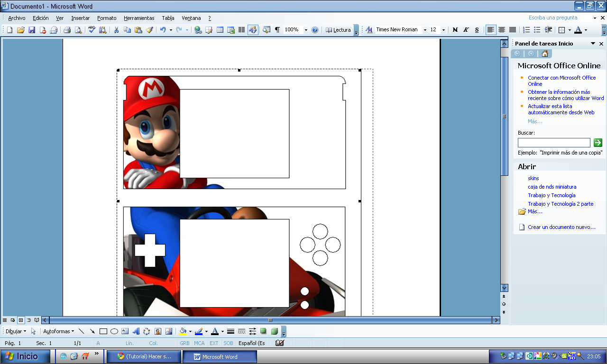The height and width of the screenshot is (364, 607).
Task: Apply shadow style to object
Action: (263, 331)
